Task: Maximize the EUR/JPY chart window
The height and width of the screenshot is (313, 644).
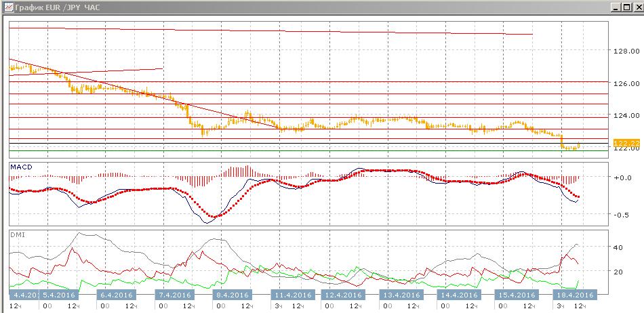Action: 626,7
